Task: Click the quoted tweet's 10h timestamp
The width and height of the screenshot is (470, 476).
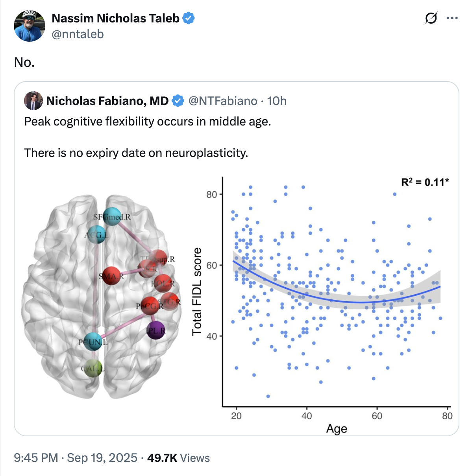Action: (x=277, y=101)
